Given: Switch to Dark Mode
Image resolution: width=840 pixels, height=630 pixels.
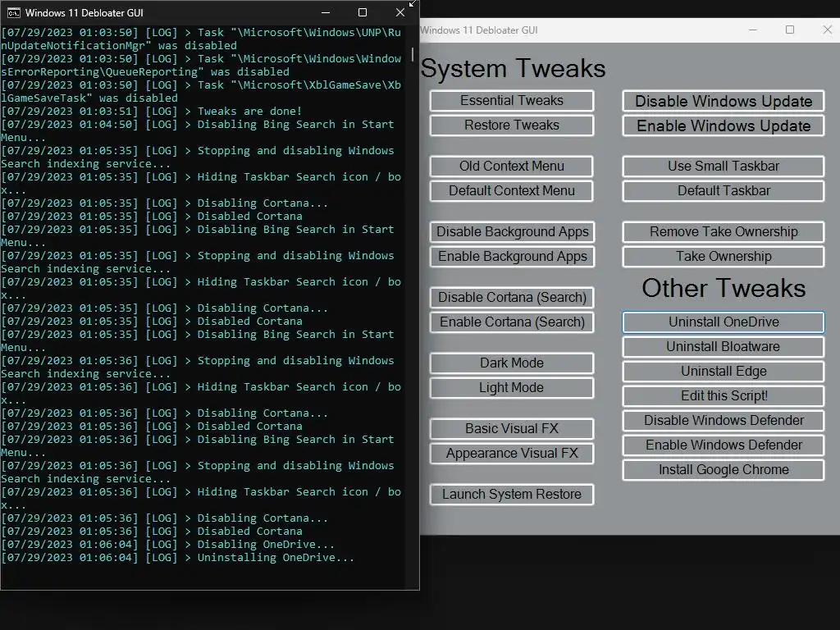Looking at the screenshot, I should click(x=512, y=363).
